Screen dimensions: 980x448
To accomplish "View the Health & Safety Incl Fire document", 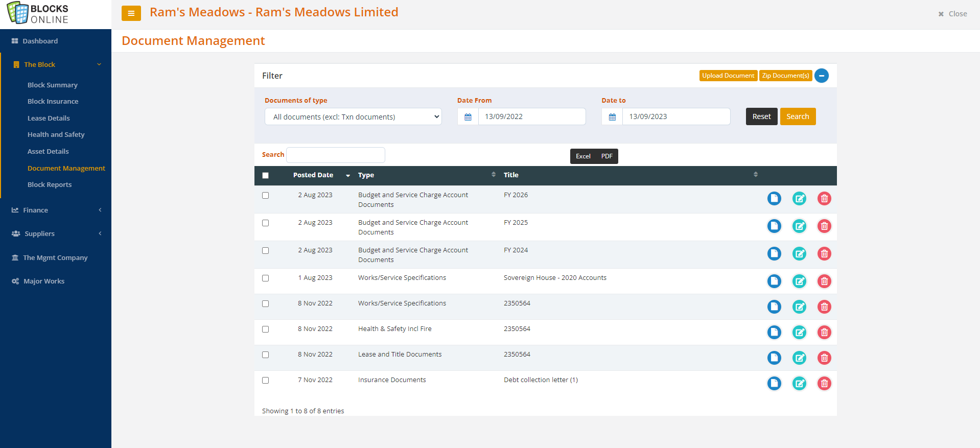I will pos(774,332).
